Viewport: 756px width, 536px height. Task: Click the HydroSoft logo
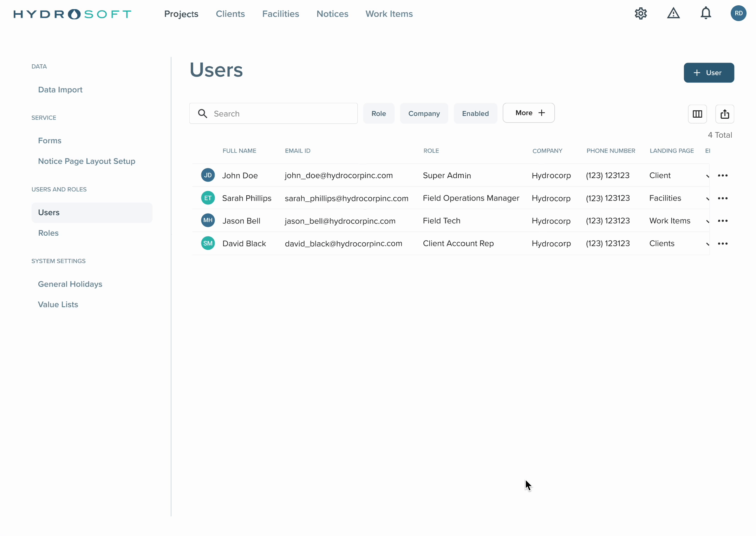click(x=72, y=14)
